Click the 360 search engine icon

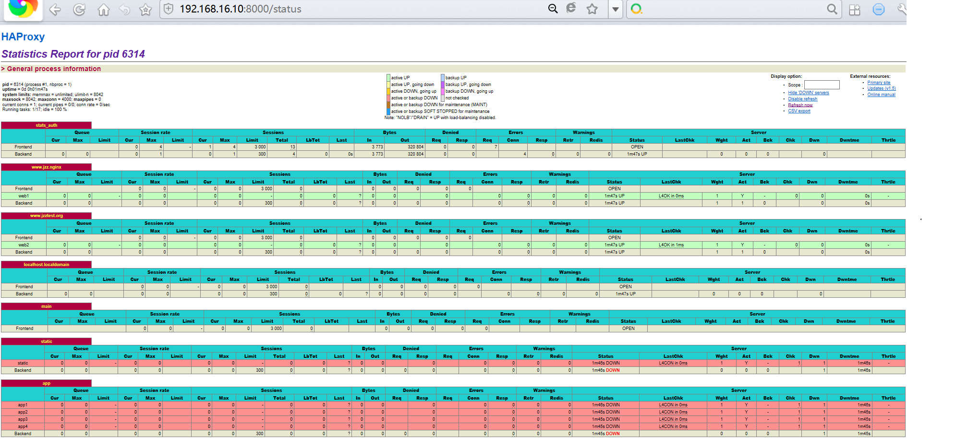[x=636, y=9]
